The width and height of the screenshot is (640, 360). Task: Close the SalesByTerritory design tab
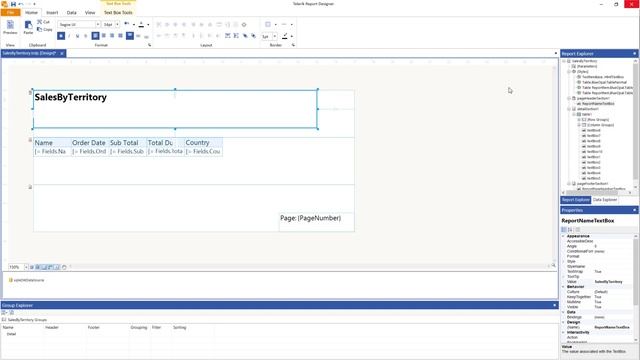(x=62, y=53)
